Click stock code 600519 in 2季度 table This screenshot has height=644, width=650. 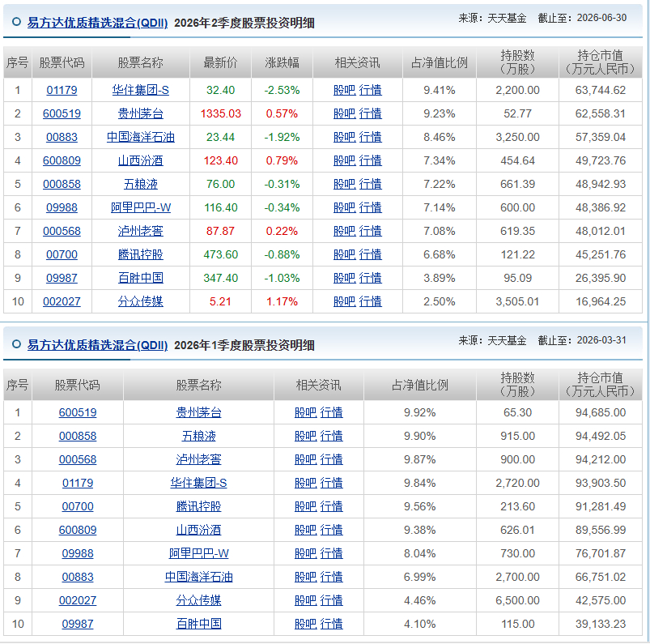[62, 113]
